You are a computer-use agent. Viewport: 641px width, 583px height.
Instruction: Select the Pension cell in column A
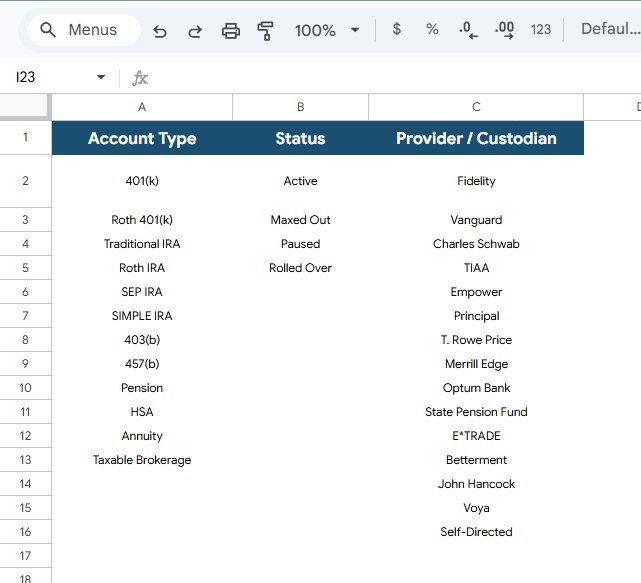142,388
